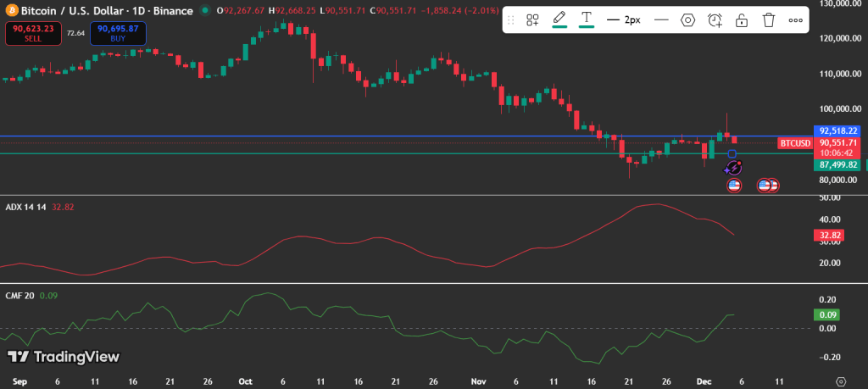Click the 100,000.00 price axis label
This screenshot has width=868, height=389.
(x=839, y=109)
